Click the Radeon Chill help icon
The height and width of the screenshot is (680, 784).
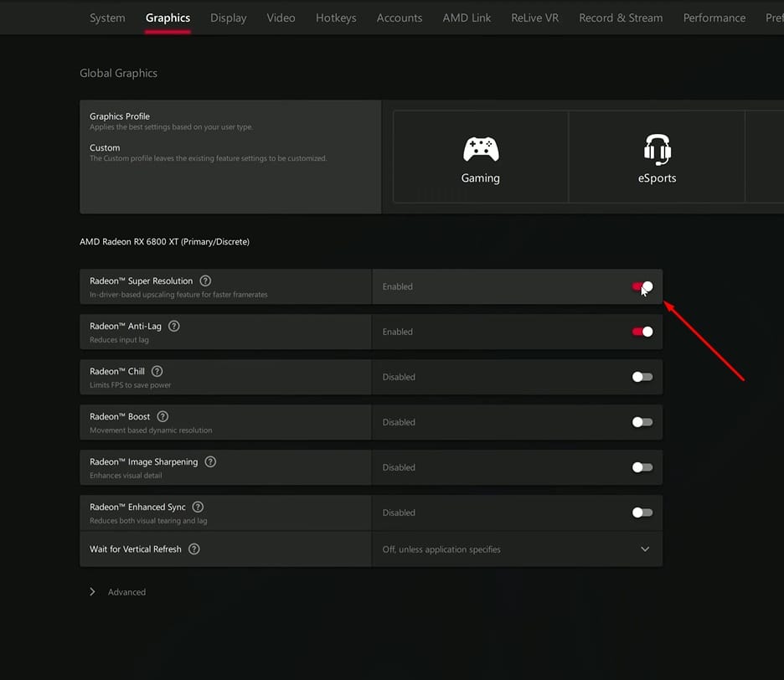click(157, 371)
